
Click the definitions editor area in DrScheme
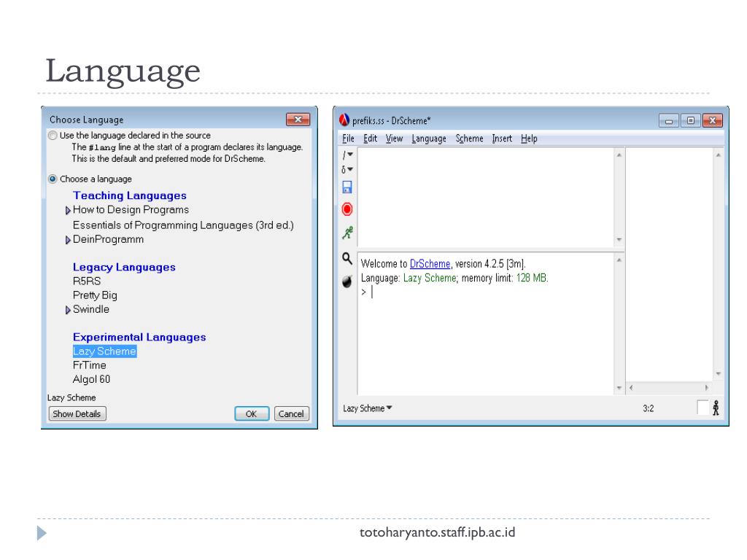(x=485, y=197)
